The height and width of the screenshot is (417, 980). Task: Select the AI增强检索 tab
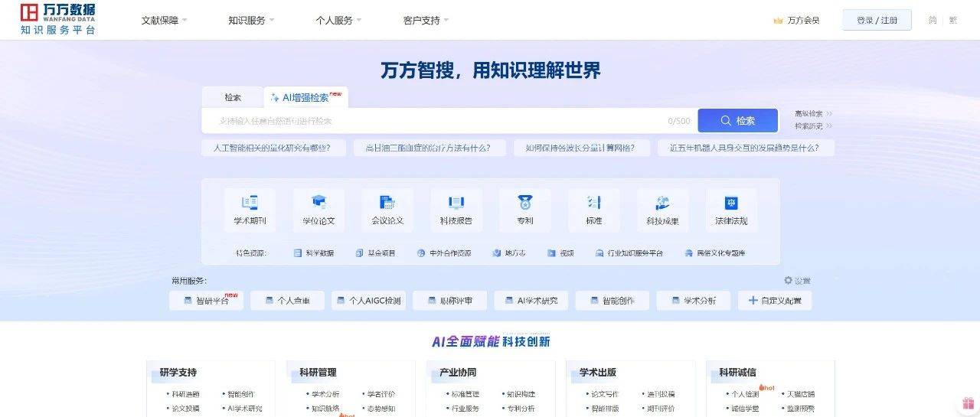pos(306,98)
